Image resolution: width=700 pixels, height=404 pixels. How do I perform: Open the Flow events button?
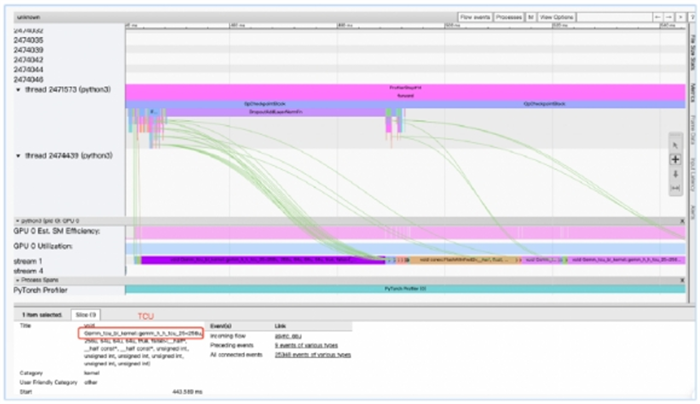[475, 17]
